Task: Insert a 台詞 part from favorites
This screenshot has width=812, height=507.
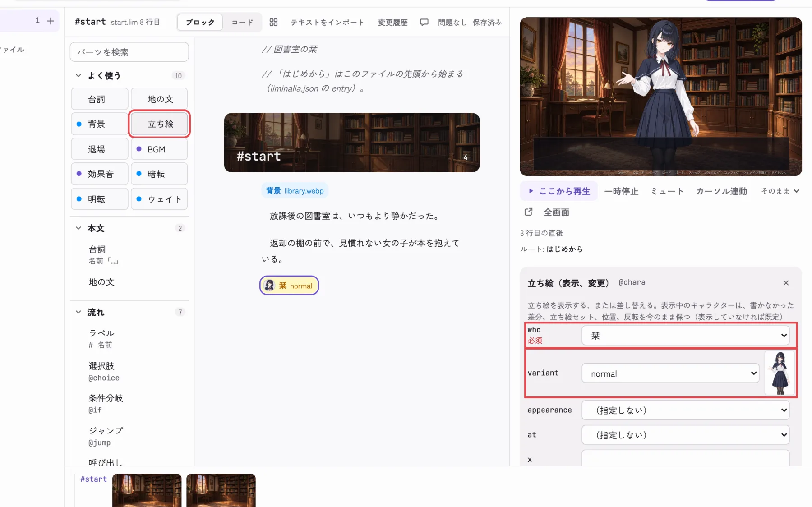Action: pyautogui.click(x=99, y=99)
